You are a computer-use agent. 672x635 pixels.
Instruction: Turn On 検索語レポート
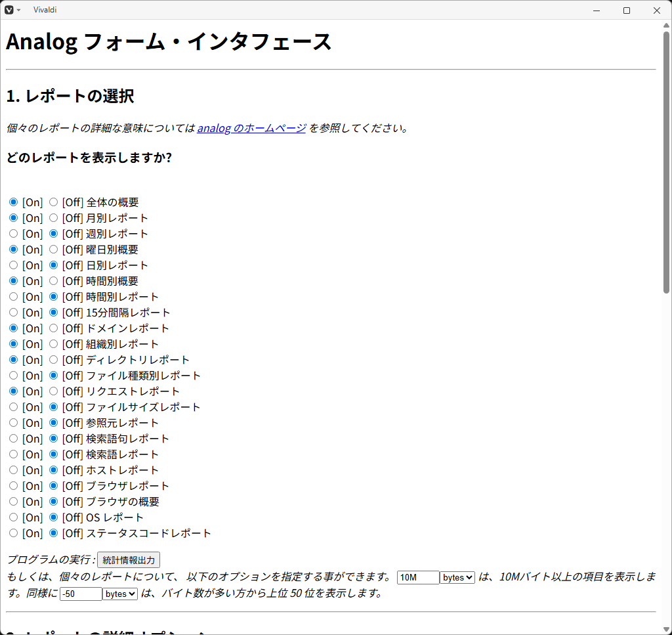pos(13,454)
